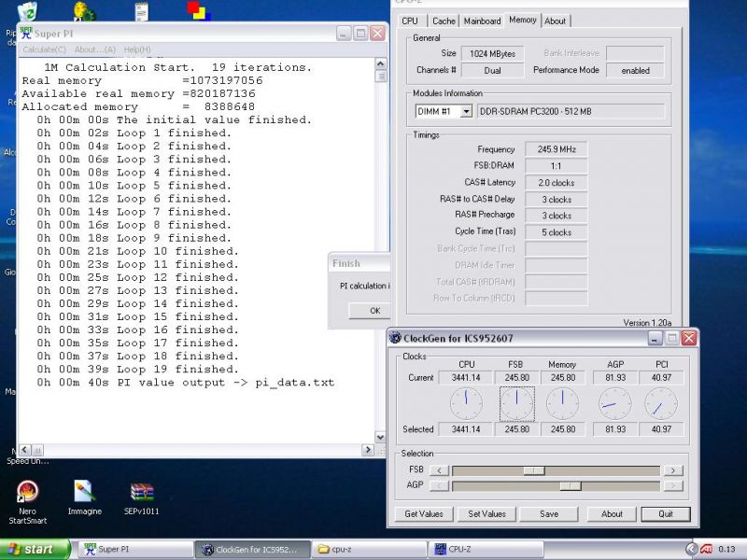Click the Save button in ClockGen
The height and width of the screenshot is (560, 747).
pyautogui.click(x=549, y=514)
